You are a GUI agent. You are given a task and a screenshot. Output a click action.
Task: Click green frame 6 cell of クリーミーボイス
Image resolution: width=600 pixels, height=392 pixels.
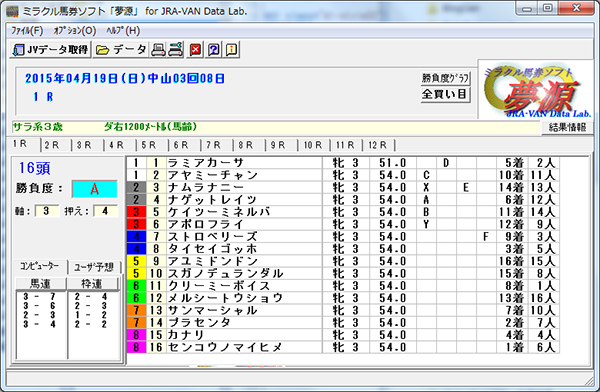[136, 286]
